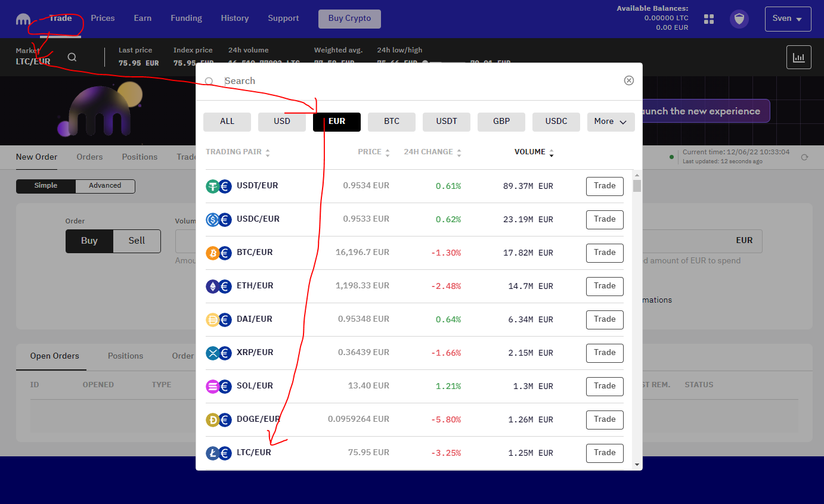
Task: Click Trade button for LTC/EUR
Action: pyautogui.click(x=605, y=453)
